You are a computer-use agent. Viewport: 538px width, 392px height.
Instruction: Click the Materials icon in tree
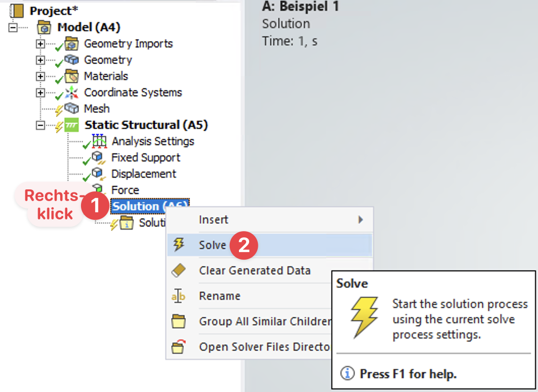click(72, 76)
